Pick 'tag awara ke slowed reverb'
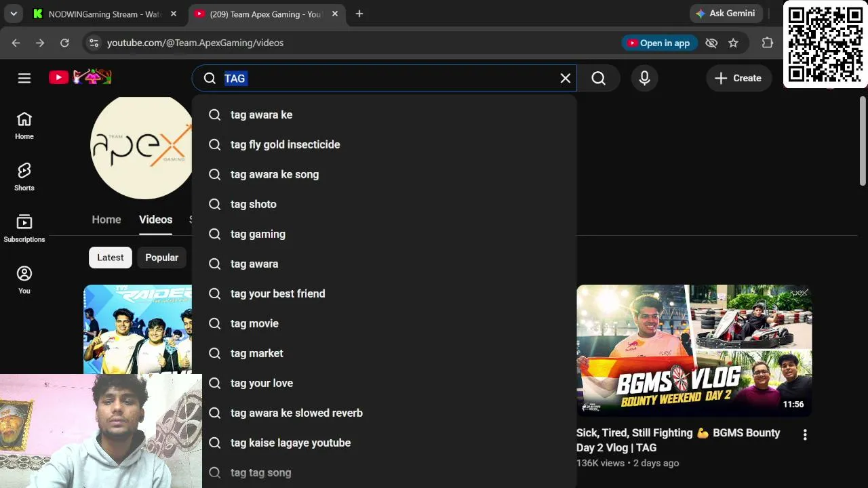This screenshot has width=868, height=488. coord(384,413)
